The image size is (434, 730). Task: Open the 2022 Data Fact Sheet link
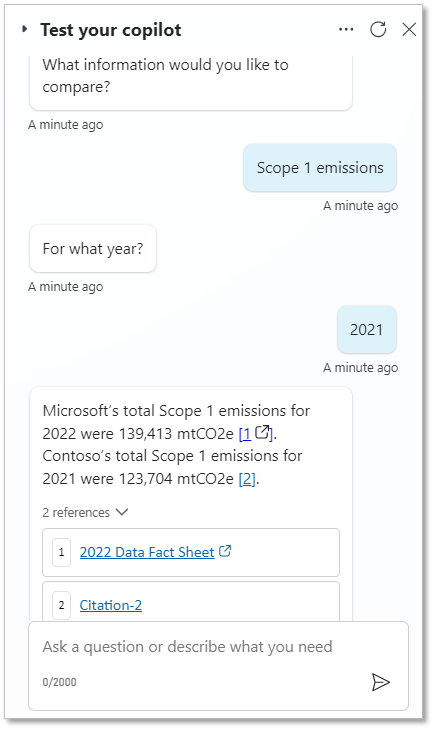pos(147,552)
